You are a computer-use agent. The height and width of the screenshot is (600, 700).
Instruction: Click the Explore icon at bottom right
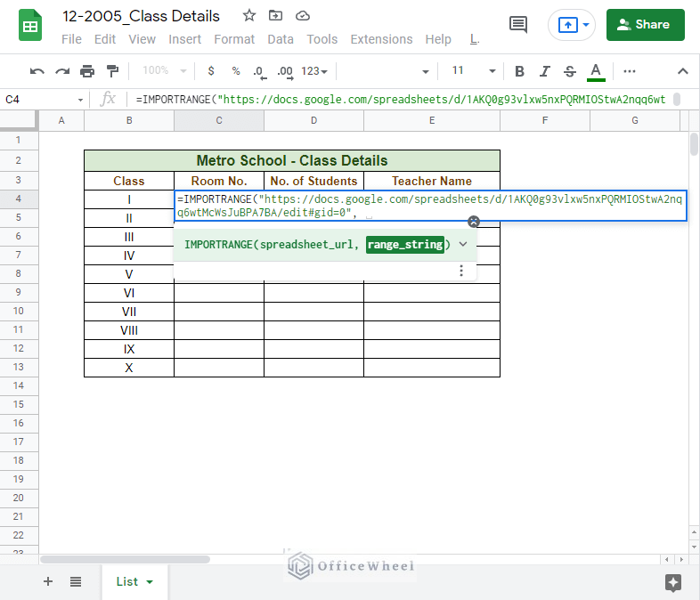click(673, 582)
